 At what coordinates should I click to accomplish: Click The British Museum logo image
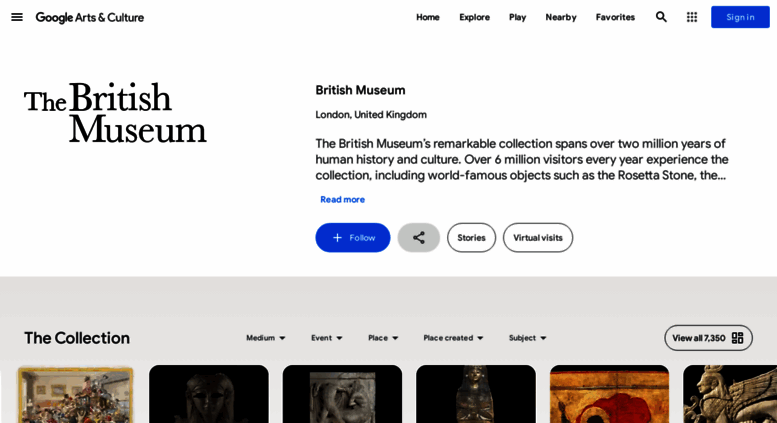[115, 113]
